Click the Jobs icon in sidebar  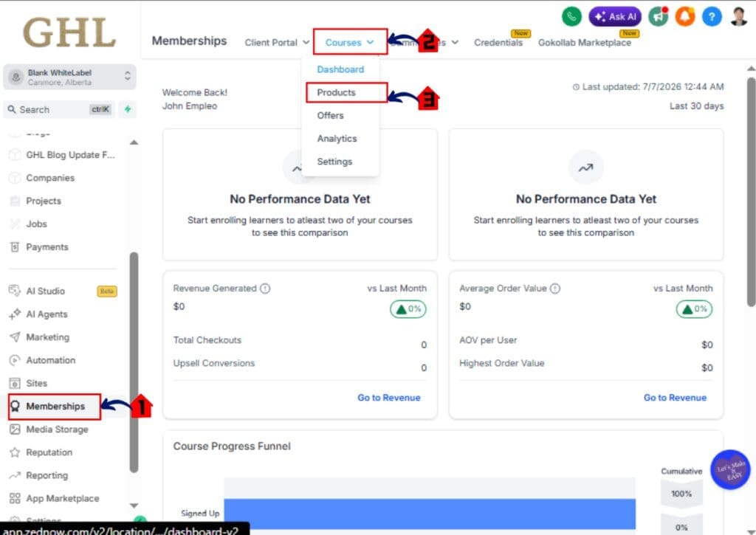point(15,224)
